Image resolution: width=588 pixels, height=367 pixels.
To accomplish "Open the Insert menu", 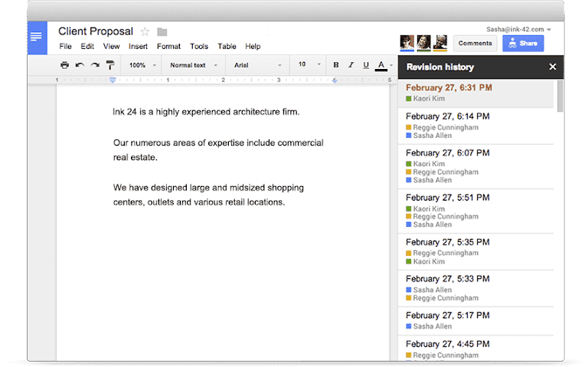I will pos(138,47).
